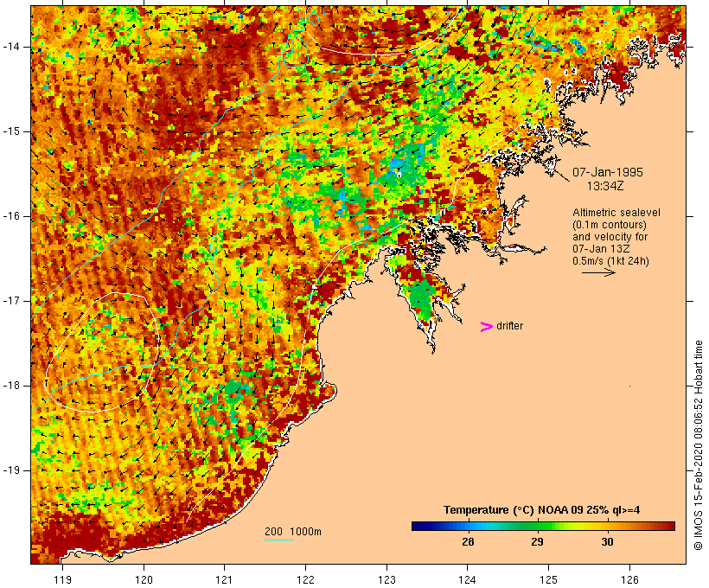The width and height of the screenshot is (709, 588).
Task: Click the '125' longitude axis label
Action: (549, 579)
